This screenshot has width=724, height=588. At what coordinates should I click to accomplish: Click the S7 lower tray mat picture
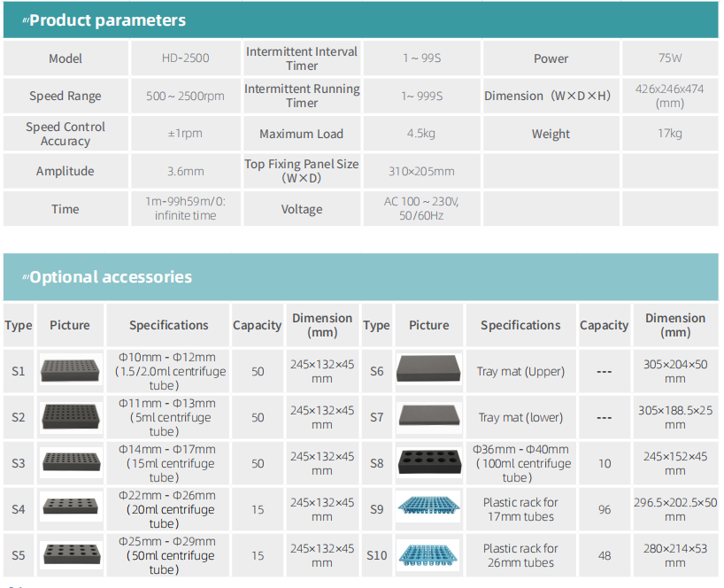pyautogui.click(x=429, y=416)
